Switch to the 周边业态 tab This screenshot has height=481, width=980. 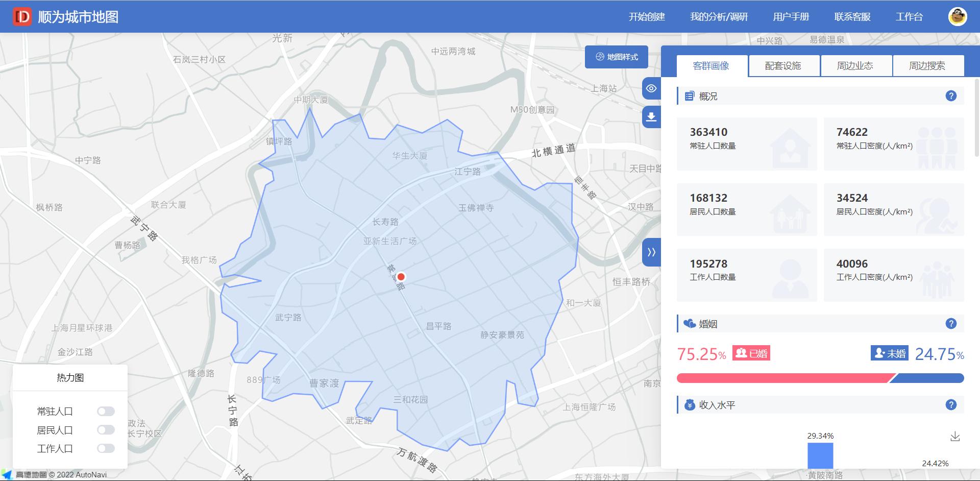click(855, 66)
